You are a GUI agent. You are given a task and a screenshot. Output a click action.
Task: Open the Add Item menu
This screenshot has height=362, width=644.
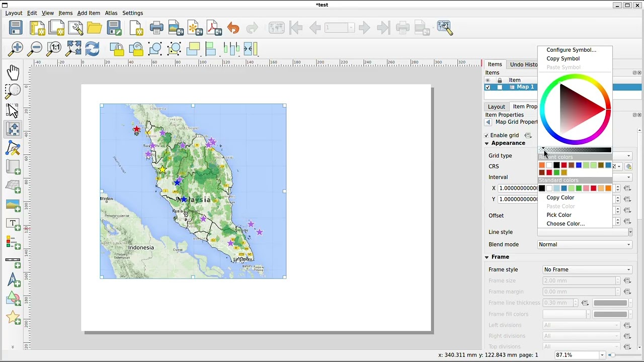89,13
